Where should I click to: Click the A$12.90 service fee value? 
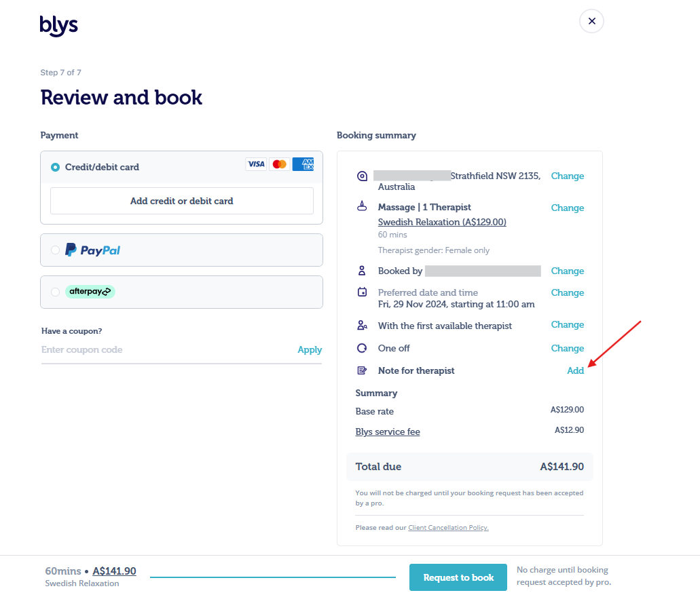(x=569, y=430)
